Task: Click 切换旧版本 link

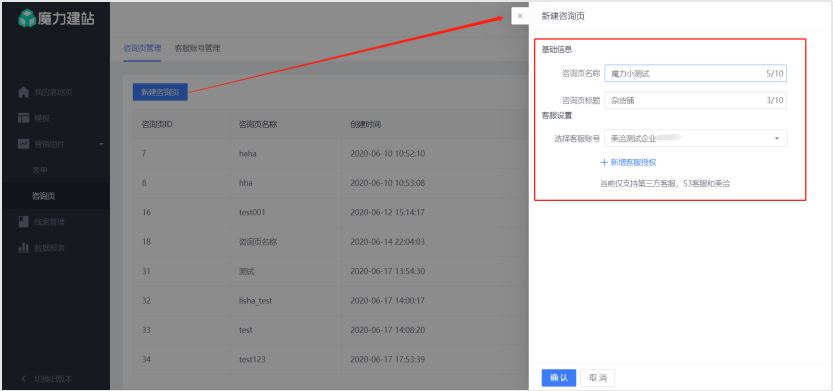Action: (53, 379)
